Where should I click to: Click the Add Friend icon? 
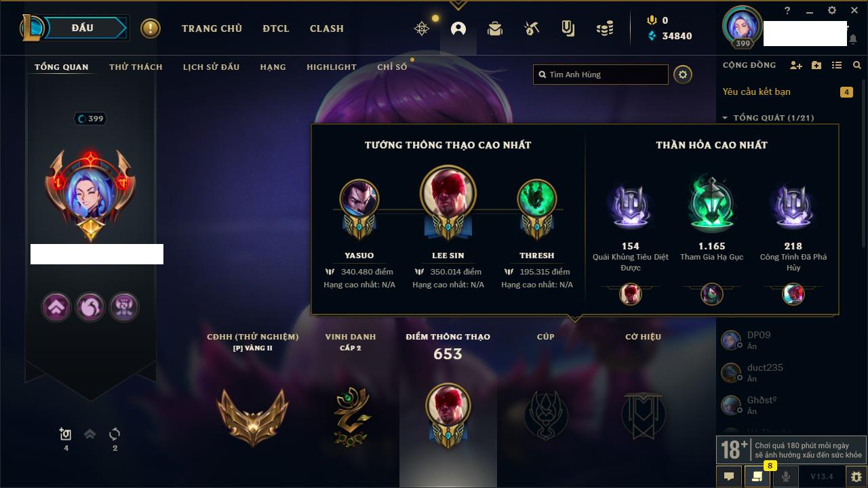[x=796, y=65]
